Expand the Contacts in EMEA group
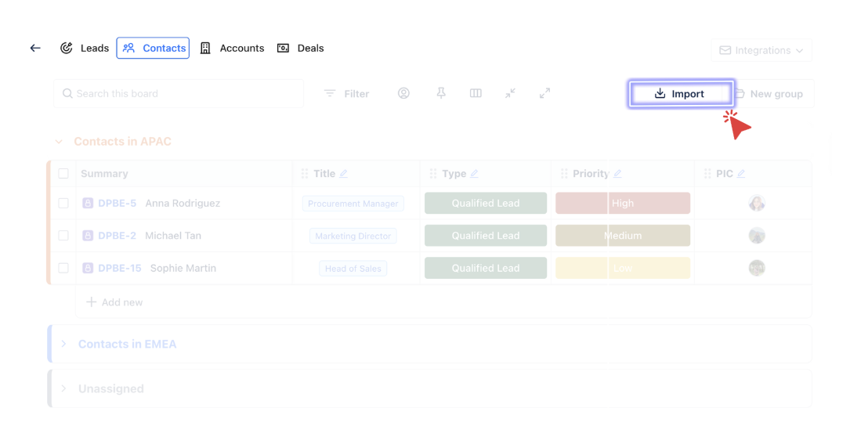 (x=64, y=344)
